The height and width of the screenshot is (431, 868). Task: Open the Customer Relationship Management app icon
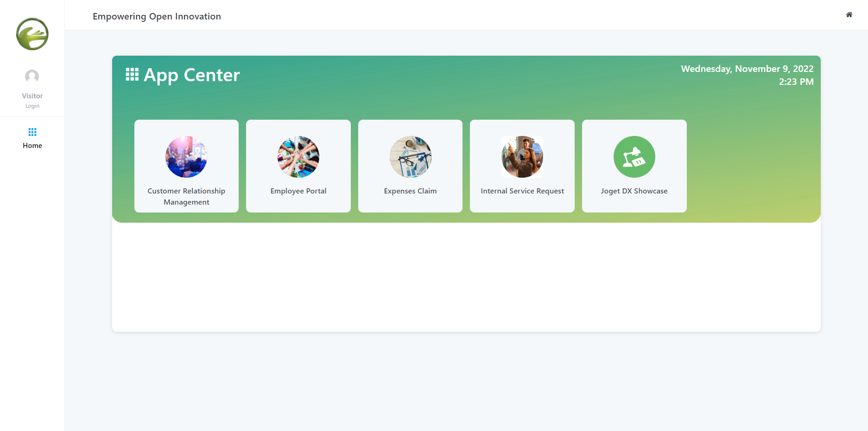click(186, 157)
